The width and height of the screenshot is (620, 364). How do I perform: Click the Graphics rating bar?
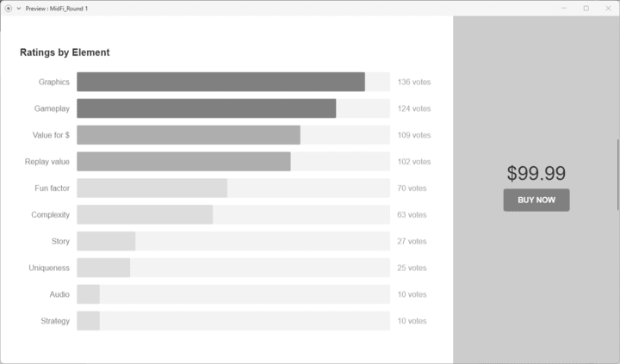point(220,82)
